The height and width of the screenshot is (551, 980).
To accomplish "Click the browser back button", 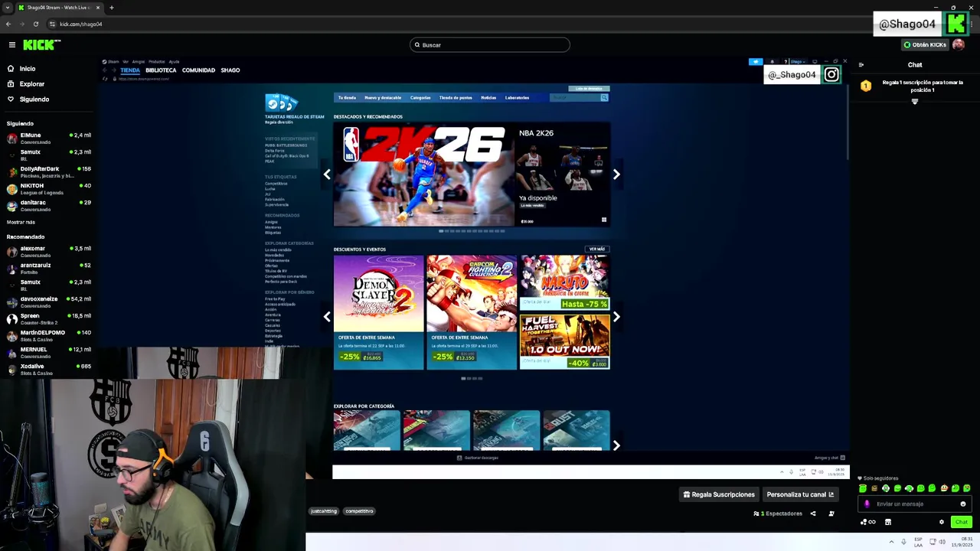I will (8, 24).
